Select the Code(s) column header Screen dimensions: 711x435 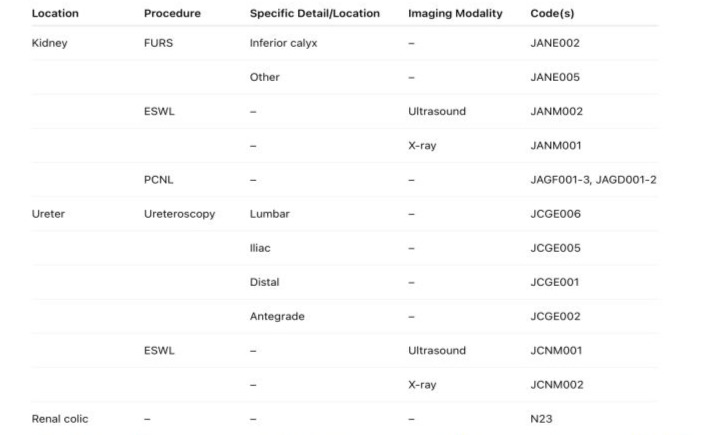[x=552, y=14]
